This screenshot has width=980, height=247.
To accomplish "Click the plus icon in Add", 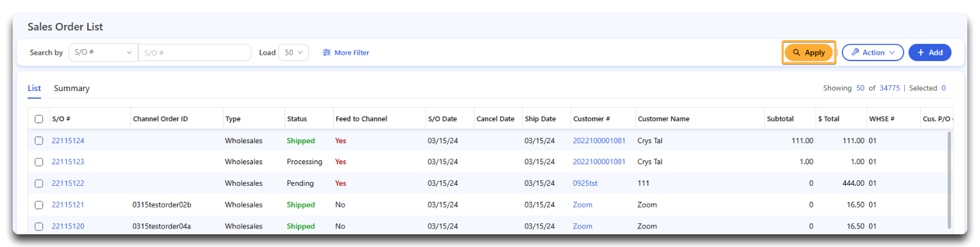I will tap(921, 53).
